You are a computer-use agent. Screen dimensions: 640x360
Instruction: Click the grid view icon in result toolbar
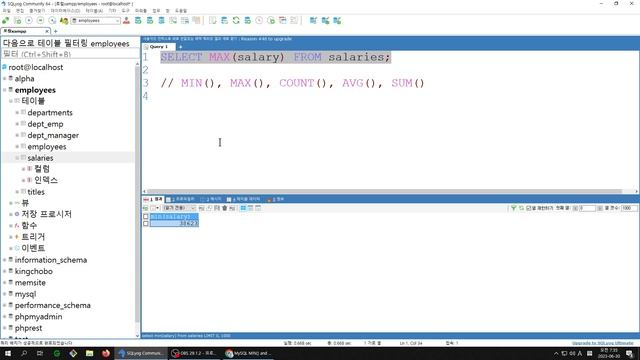243,208
